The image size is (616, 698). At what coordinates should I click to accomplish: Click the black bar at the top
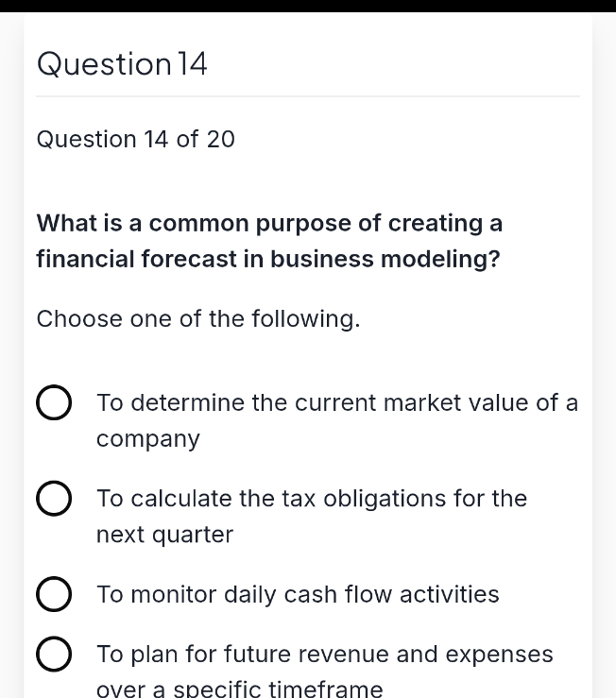click(x=308, y=6)
